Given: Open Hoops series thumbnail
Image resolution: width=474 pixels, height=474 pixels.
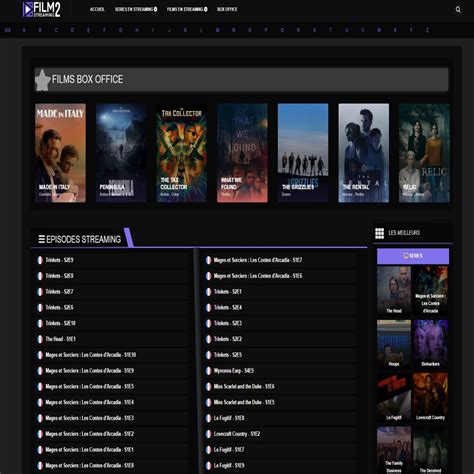Looking at the screenshot, I should pyautogui.click(x=394, y=344).
